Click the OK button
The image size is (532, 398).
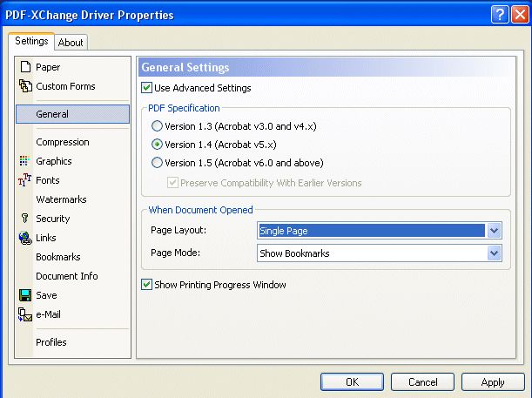[352, 382]
